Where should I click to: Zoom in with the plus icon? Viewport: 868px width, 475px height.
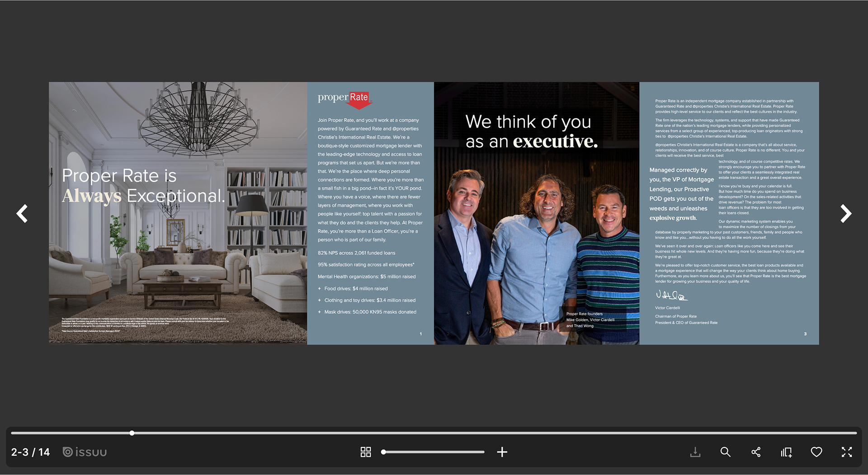pyautogui.click(x=502, y=452)
